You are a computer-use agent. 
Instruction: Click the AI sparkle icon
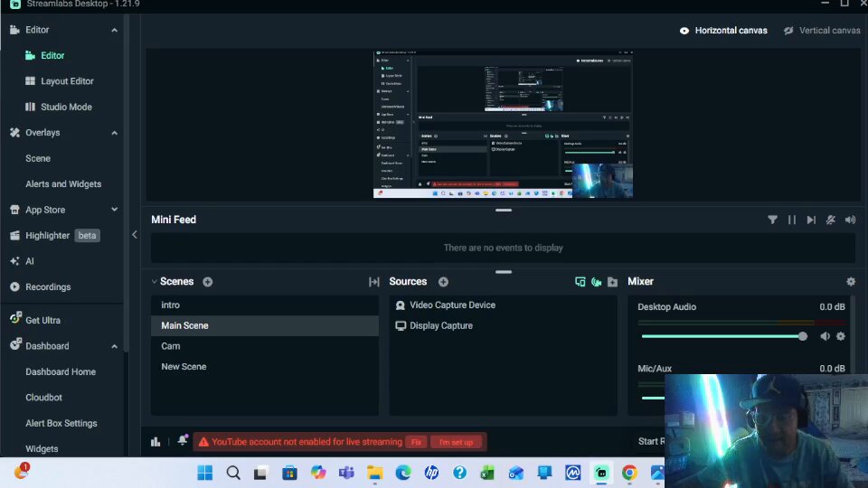pyautogui.click(x=15, y=261)
